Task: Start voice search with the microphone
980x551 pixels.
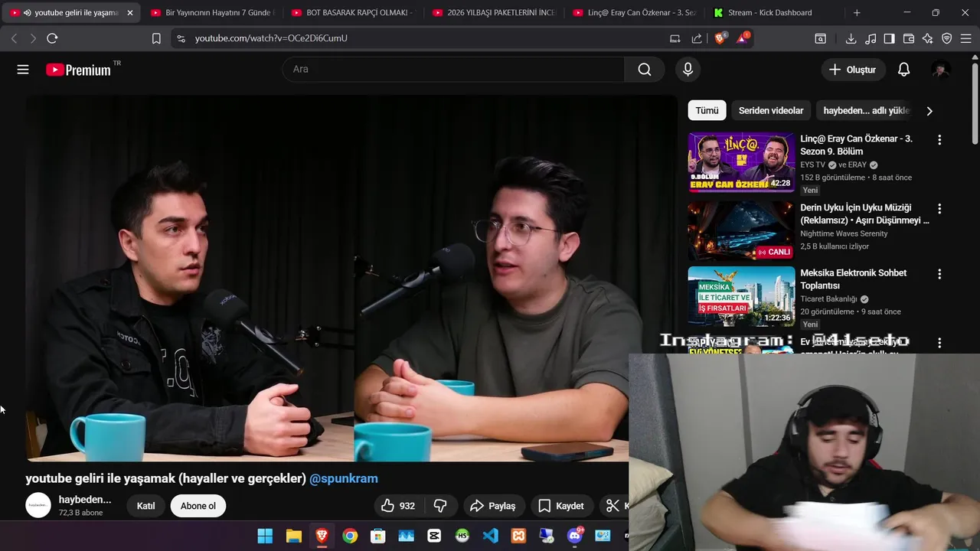Action: click(688, 70)
